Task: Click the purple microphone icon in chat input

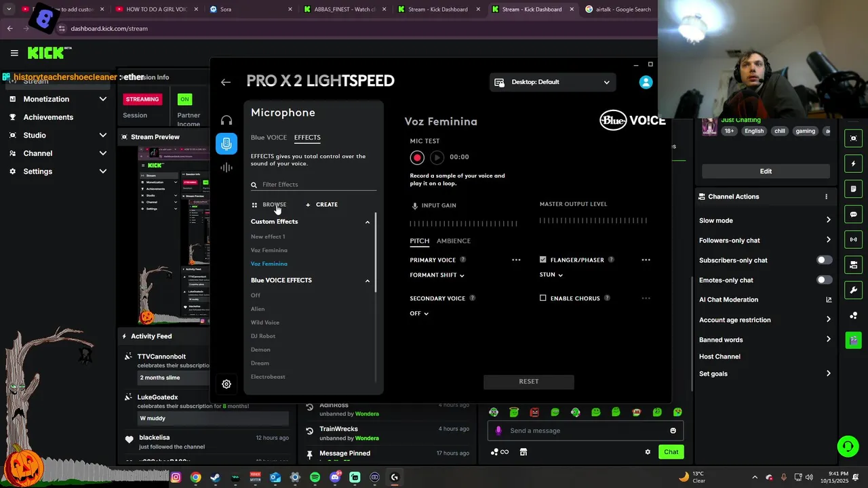Action: click(x=498, y=430)
